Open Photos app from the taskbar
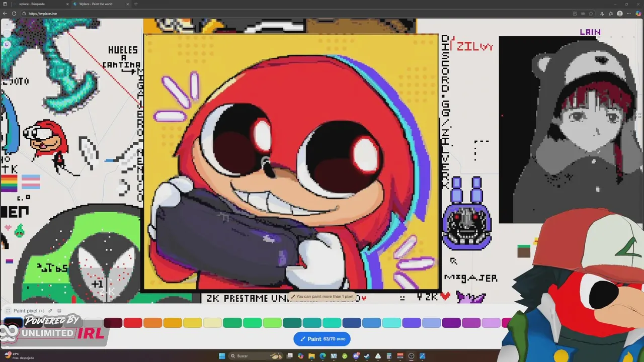 422,356
